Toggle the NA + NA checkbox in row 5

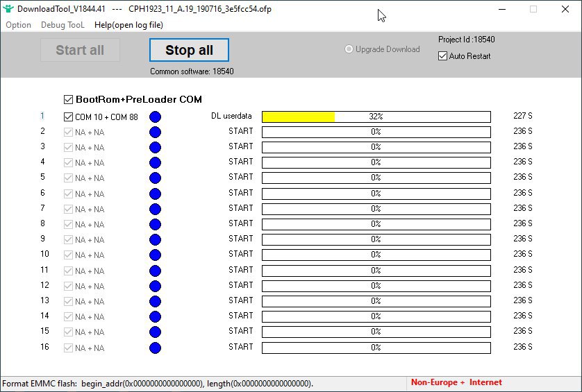point(68,178)
